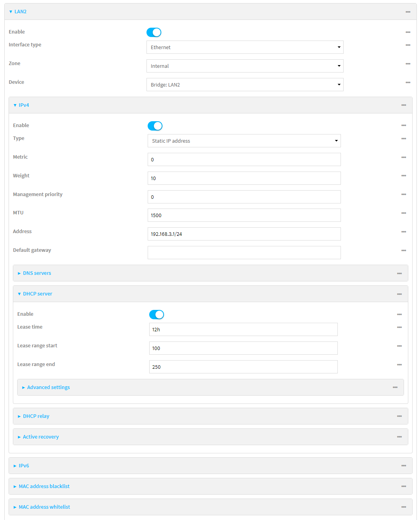
Task: Toggle off the DHCP server Enable switch
Action: [156, 315]
